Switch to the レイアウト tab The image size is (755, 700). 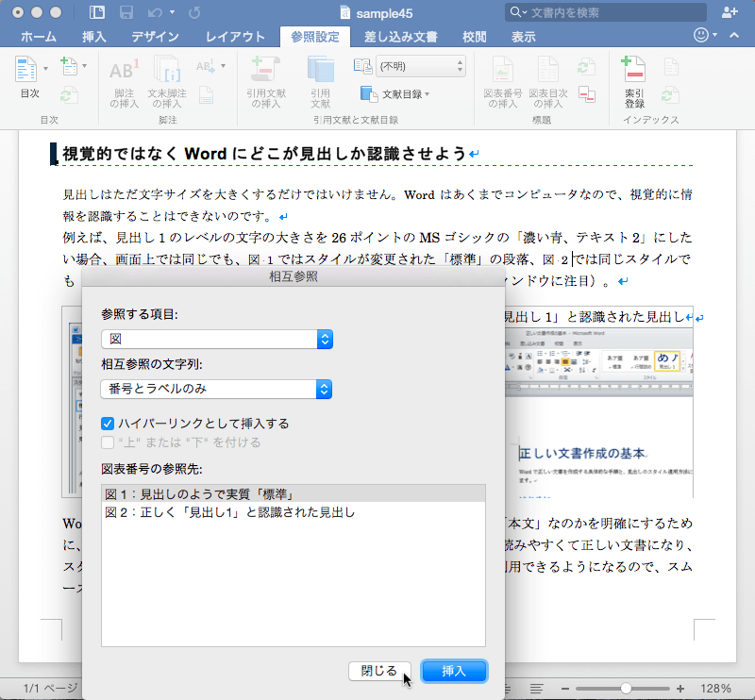235,37
